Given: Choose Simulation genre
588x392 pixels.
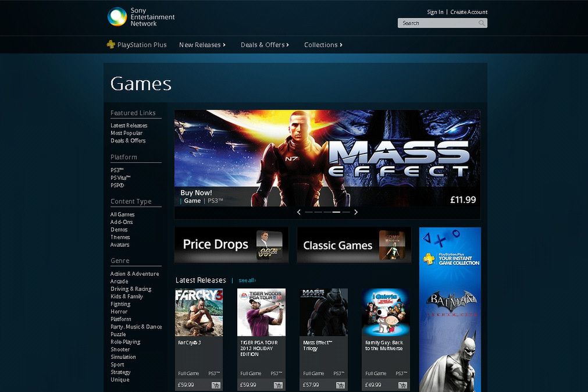Looking at the screenshot, I should [123, 357].
